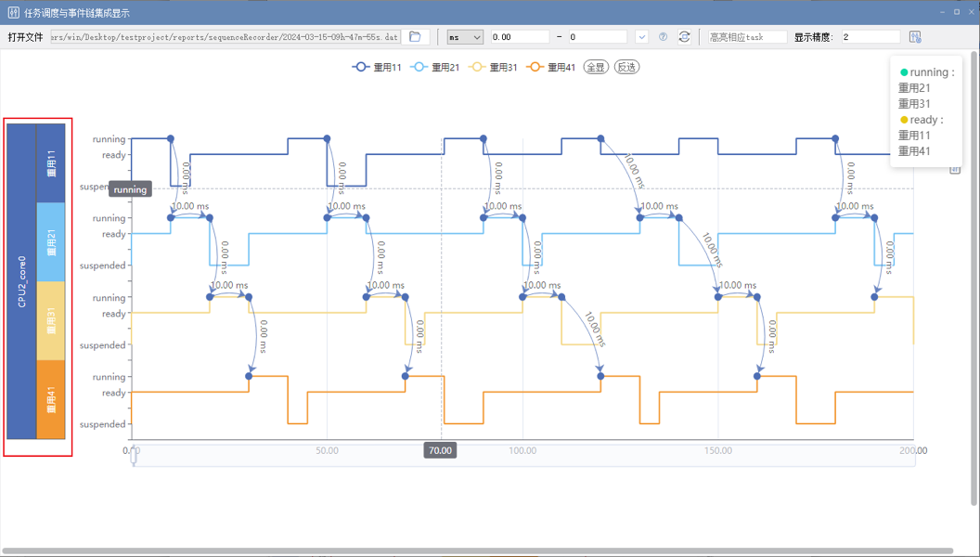980x557 pixels.
Task: Click the zoom slider handle below time axis
Action: tap(134, 456)
